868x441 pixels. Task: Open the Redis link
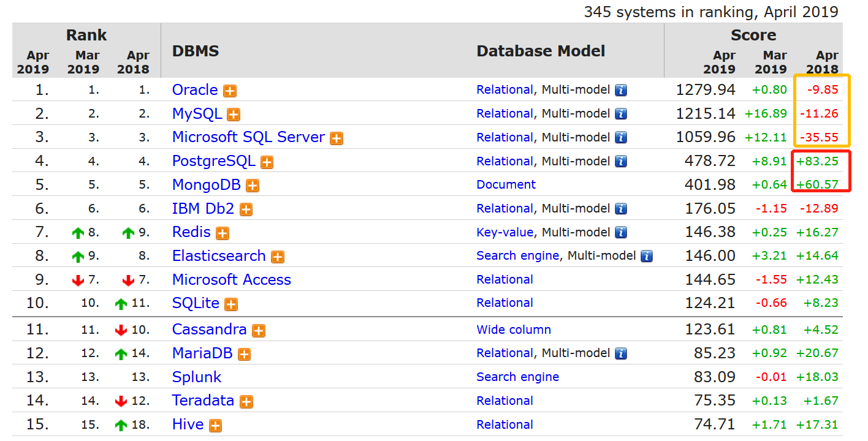coord(191,233)
